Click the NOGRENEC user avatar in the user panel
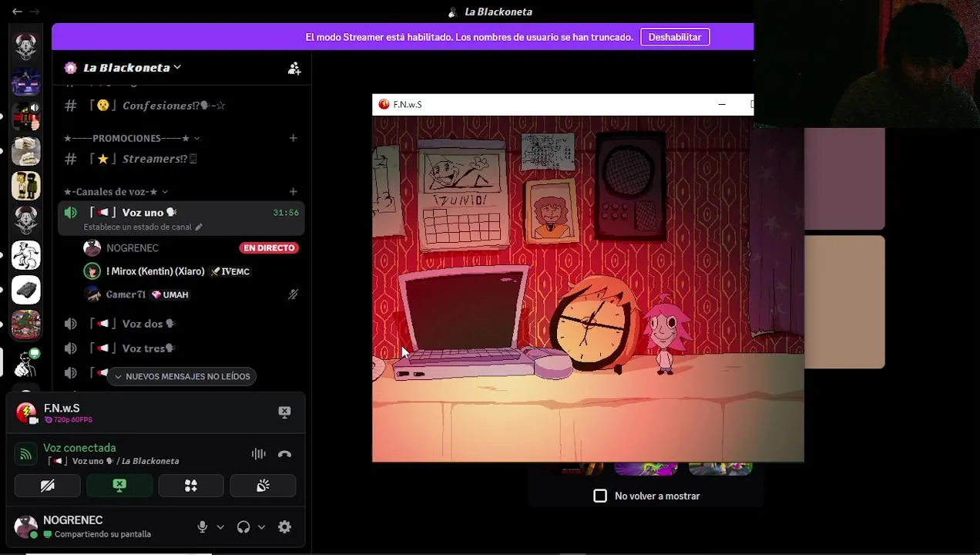The image size is (980, 555). tap(26, 527)
